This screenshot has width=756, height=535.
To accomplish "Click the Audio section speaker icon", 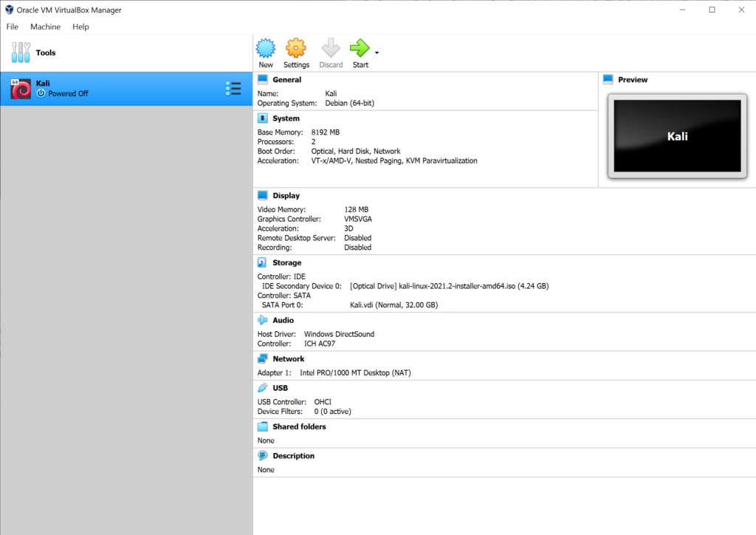I will coord(263,320).
